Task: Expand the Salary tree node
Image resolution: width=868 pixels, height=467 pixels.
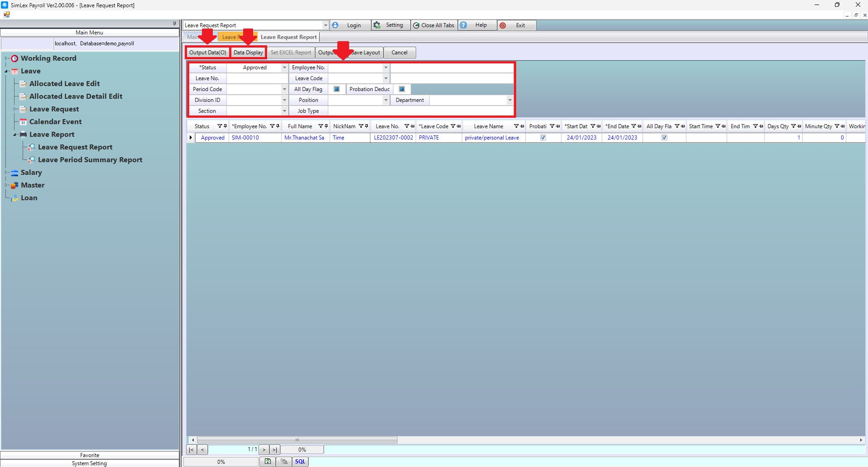Action: pos(7,173)
